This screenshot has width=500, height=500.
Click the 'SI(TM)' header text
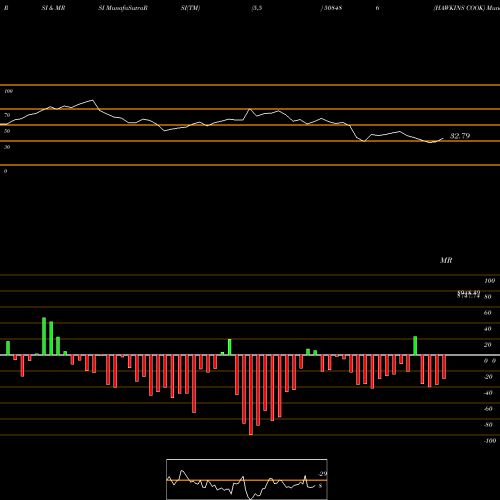(x=190, y=8)
